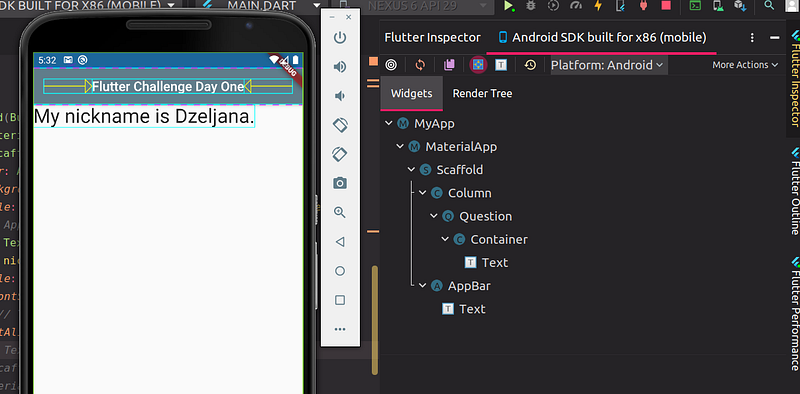Click the emulator volume up button

coord(340,67)
